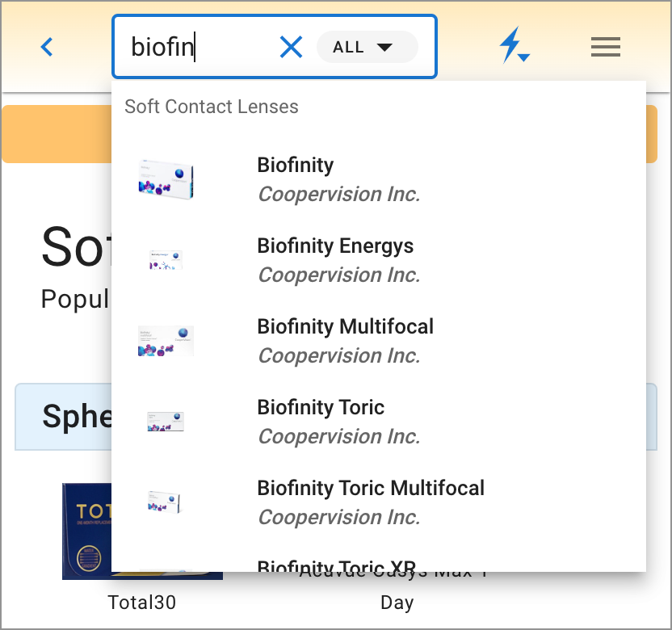
Task: Open the ALL category filter dropdown
Action: (x=367, y=47)
